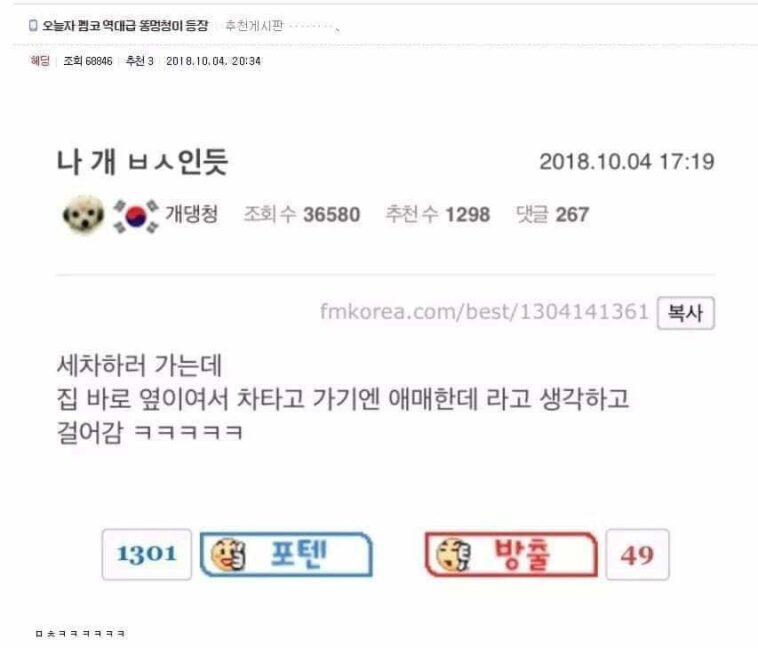The image size is (758, 648).
Task: Upvote the post with 포텐 button
Action: (286, 554)
